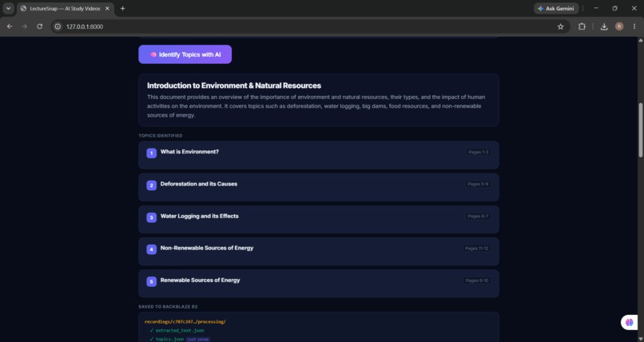Image resolution: width=644 pixels, height=342 pixels.
Task: Open the tab search dropdown arrow
Action: (8, 8)
